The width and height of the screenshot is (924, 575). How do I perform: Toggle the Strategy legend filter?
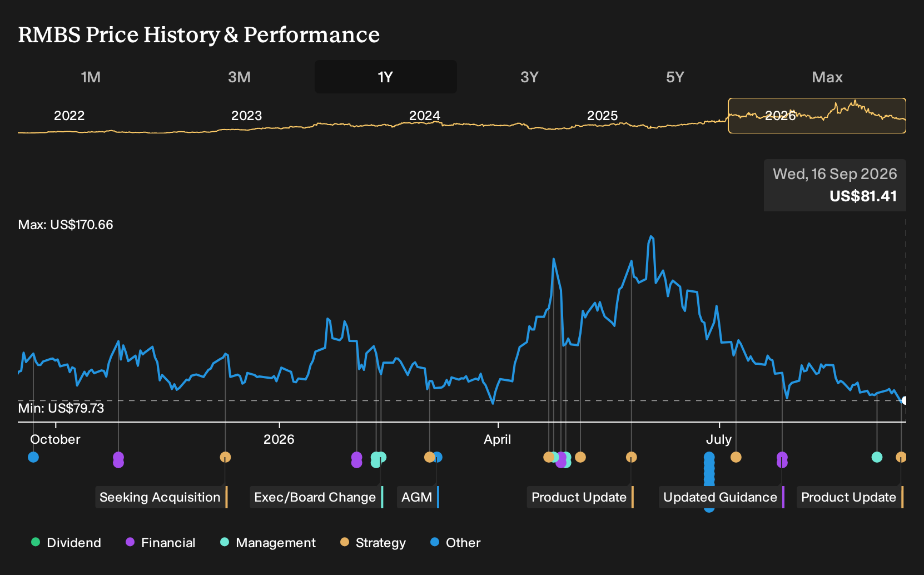click(373, 543)
